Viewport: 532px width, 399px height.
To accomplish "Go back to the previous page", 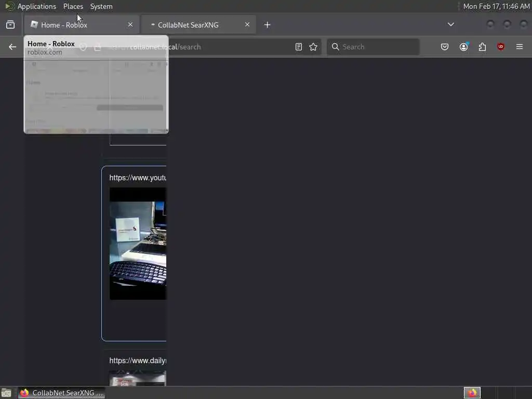I will (12, 47).
